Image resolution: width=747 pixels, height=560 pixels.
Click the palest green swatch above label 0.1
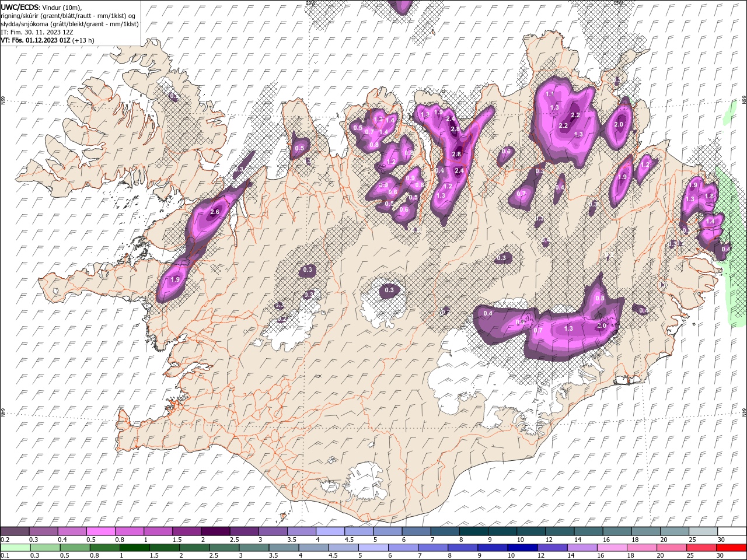click(x=15, y=548)
